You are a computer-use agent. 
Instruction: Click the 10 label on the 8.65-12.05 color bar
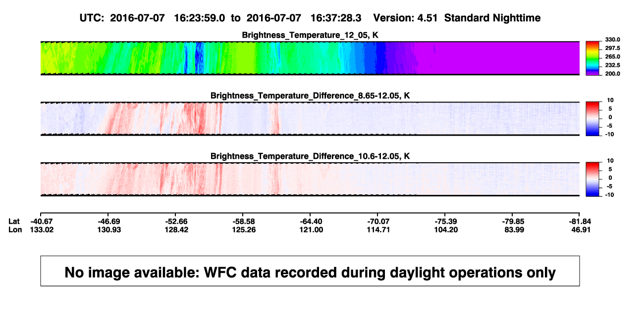pos(610,100)
